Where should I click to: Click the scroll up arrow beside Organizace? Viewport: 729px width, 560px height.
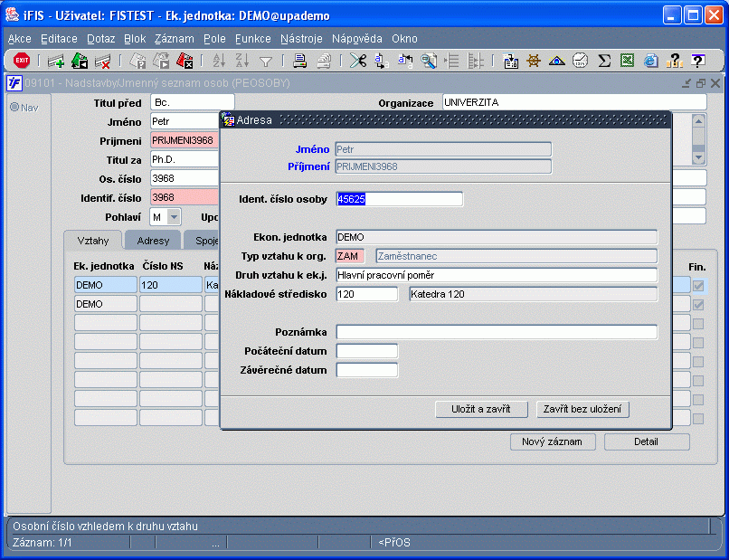click(698, 121)
